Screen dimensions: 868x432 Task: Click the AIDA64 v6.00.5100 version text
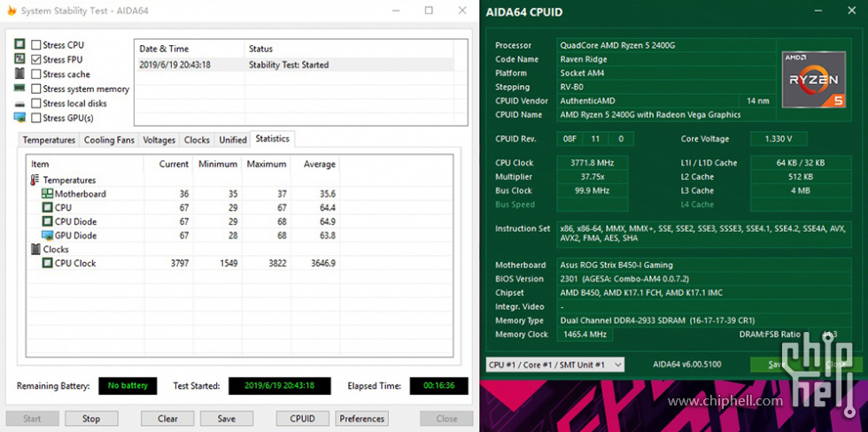point(687,365)
